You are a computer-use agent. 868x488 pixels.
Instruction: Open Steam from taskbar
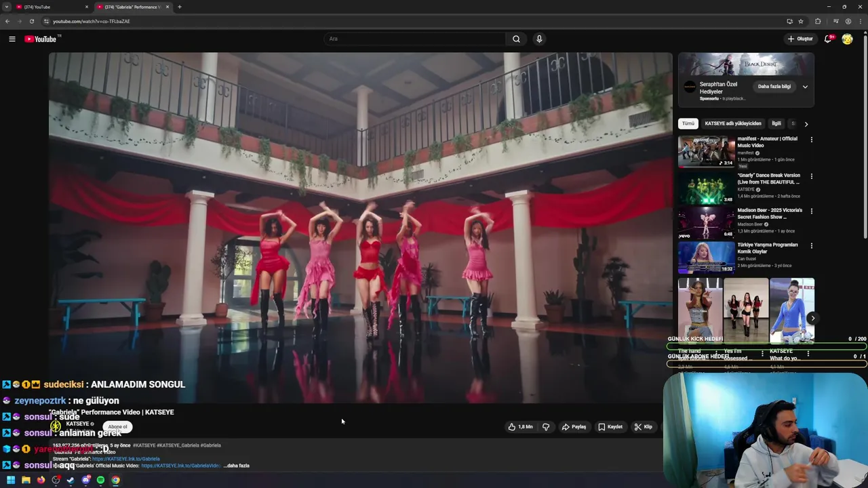(x=71, y=480)
